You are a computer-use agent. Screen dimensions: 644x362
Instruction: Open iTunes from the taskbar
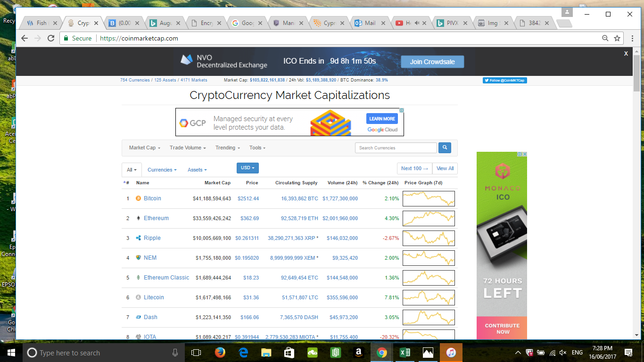(x=451, y=353)
